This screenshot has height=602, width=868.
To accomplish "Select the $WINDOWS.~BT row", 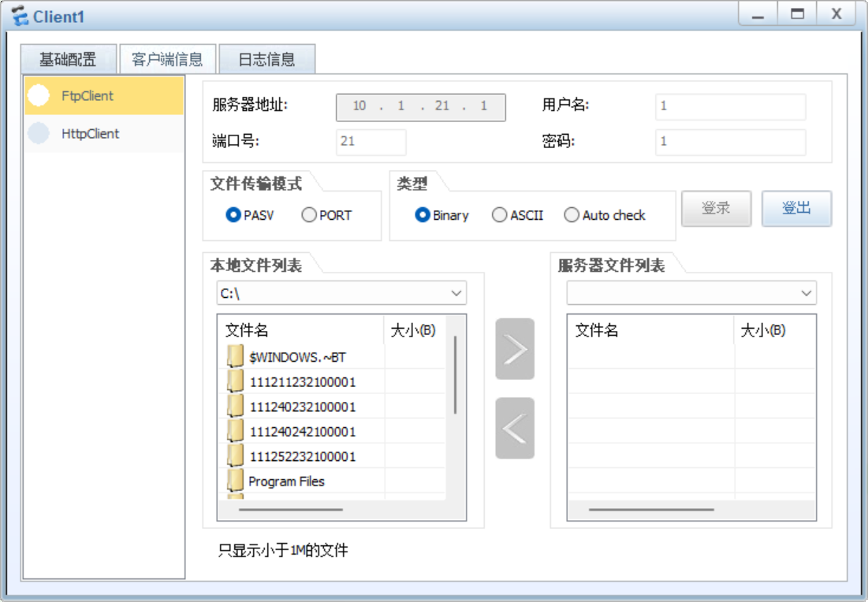I will coord(332,357).
